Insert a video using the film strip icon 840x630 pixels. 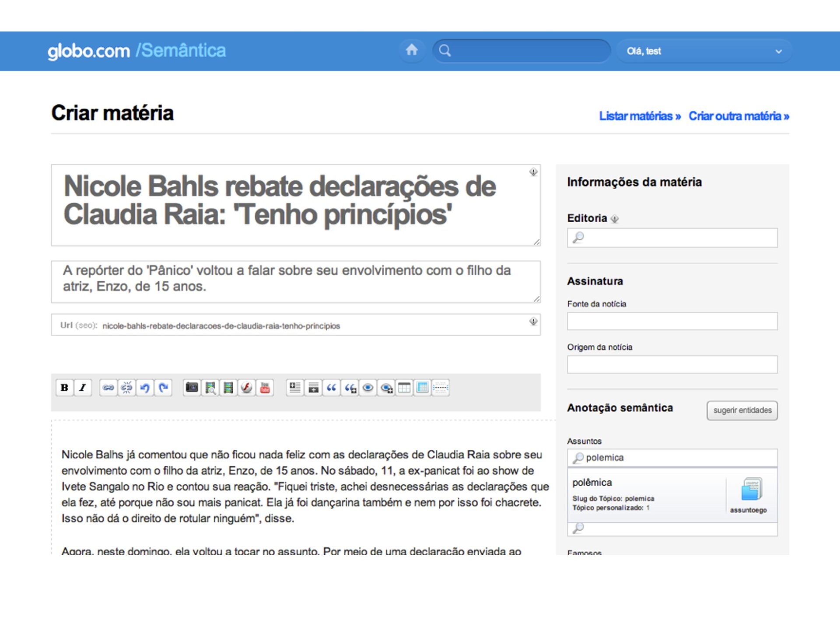pos(228,388)
